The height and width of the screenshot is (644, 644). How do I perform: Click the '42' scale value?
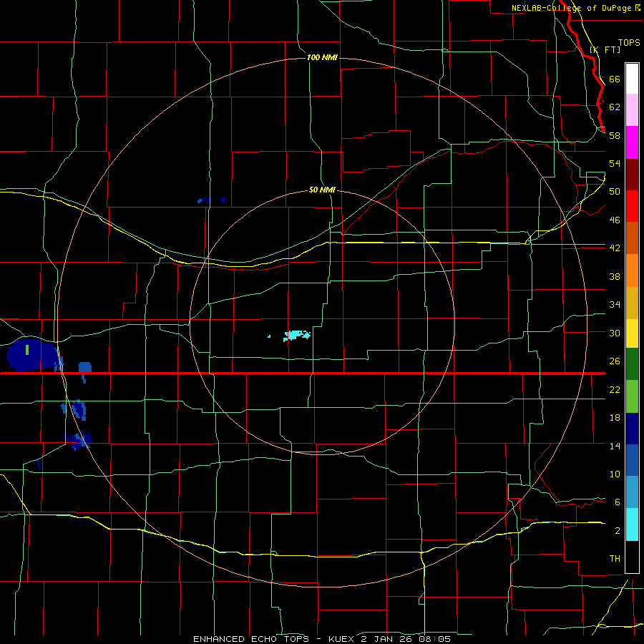[615, 248]
